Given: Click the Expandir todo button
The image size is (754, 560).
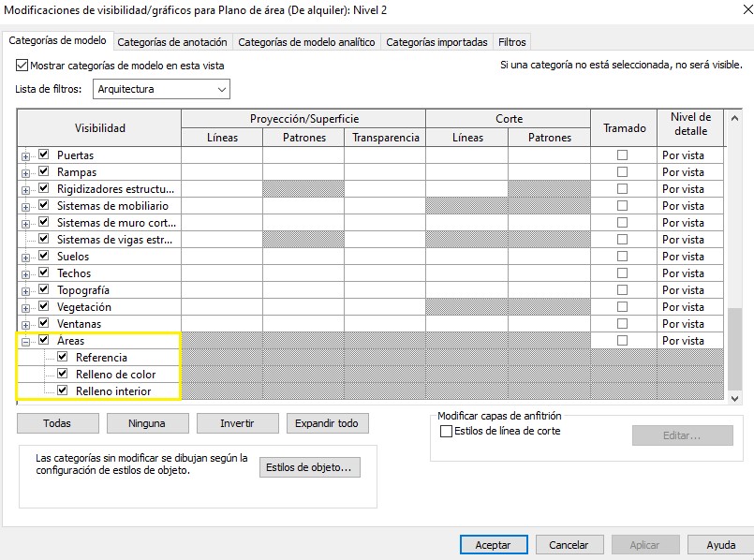Looking at the screenshot, I should coord(327,423).
